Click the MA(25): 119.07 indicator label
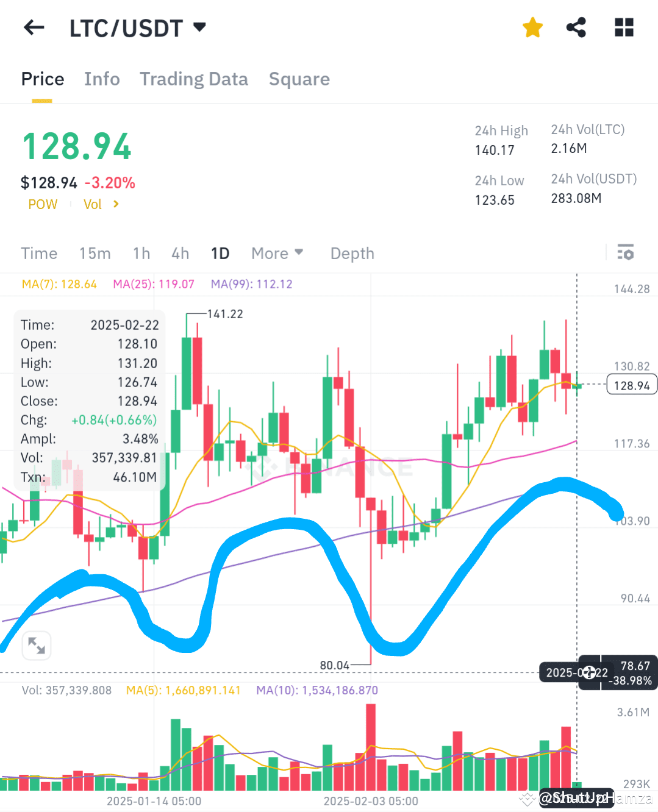The height and width of the screenshot is (812, 658). click(154, 284)
